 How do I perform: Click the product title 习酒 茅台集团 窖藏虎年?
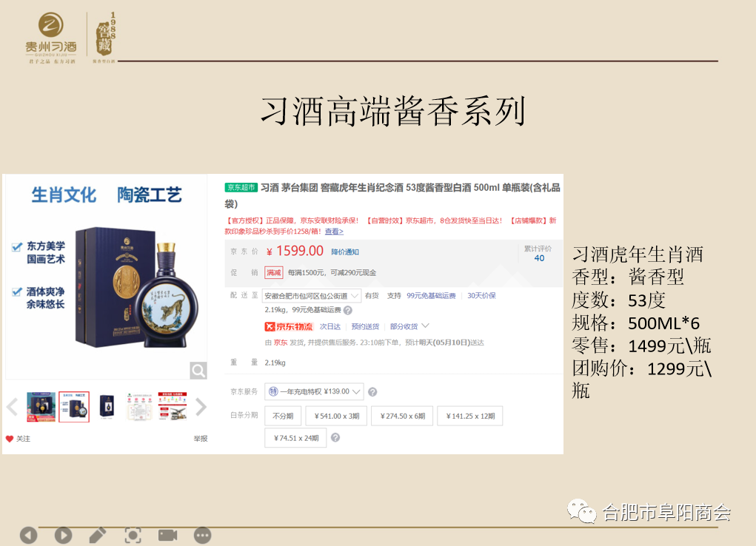click(x=392, y=195)
